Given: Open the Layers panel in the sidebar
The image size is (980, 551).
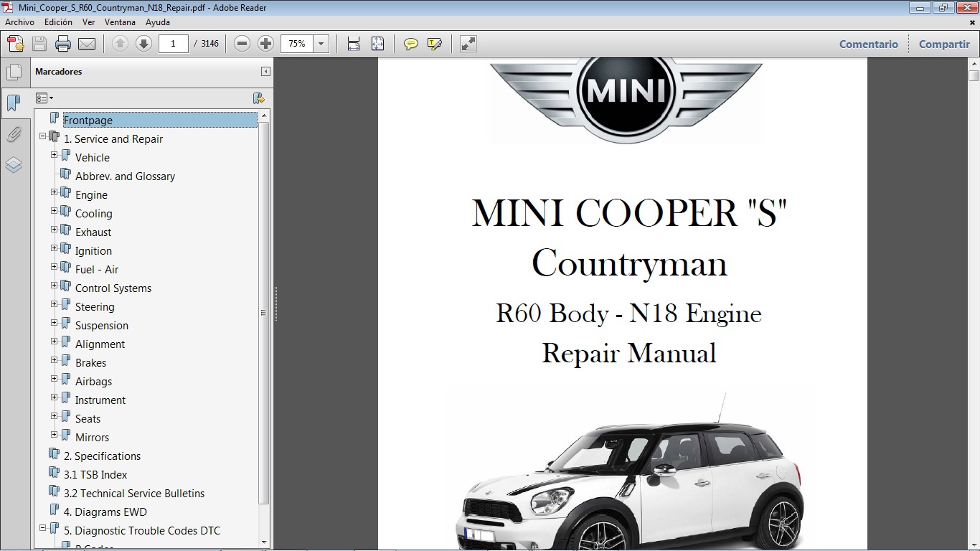Looking at the screenshot, I should [15, 165].
